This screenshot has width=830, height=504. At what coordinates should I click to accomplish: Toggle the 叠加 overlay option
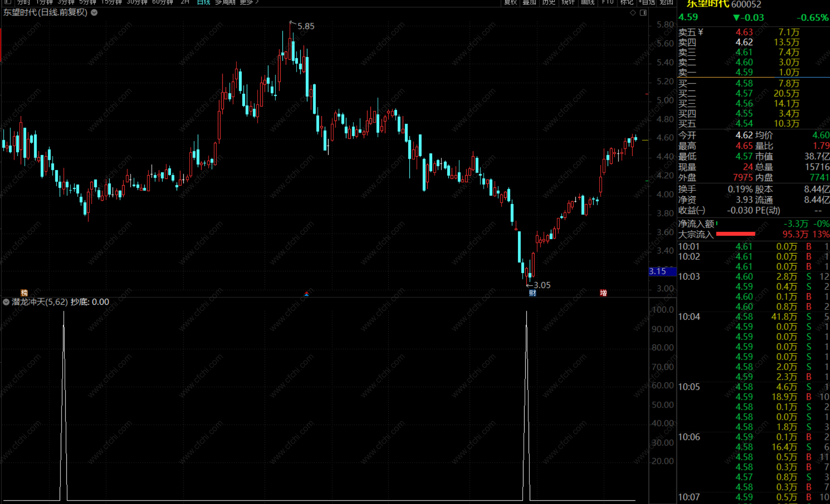click(529, 2)
